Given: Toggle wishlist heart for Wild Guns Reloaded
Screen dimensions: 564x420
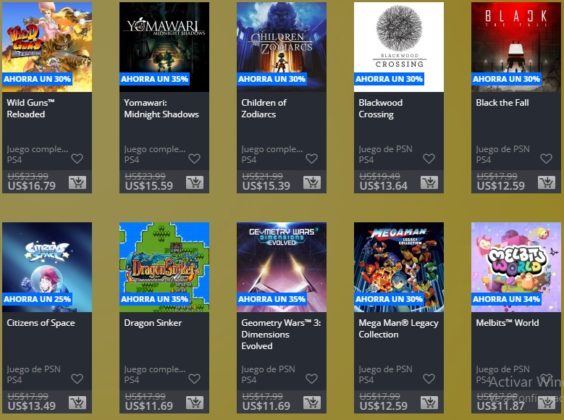Looking at the screenshot, I should pos(77,159).
